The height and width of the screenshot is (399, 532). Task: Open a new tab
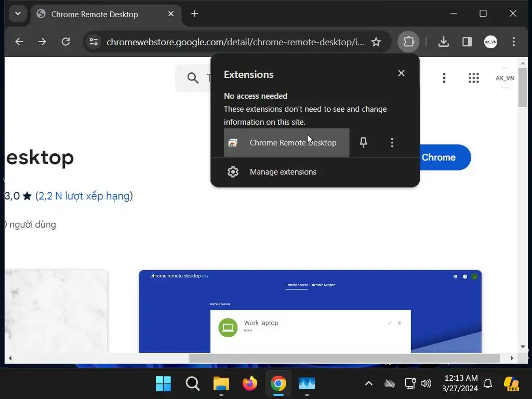pyautogui.click(x=194, y=14)
